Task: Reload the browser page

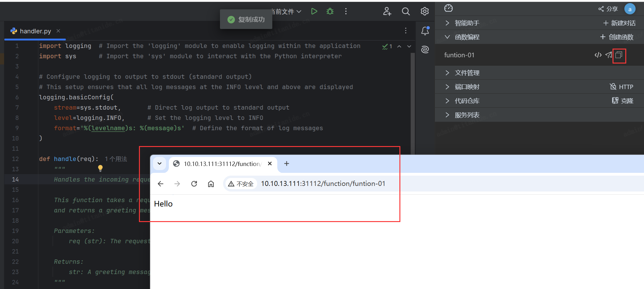Action: [194, 184]
